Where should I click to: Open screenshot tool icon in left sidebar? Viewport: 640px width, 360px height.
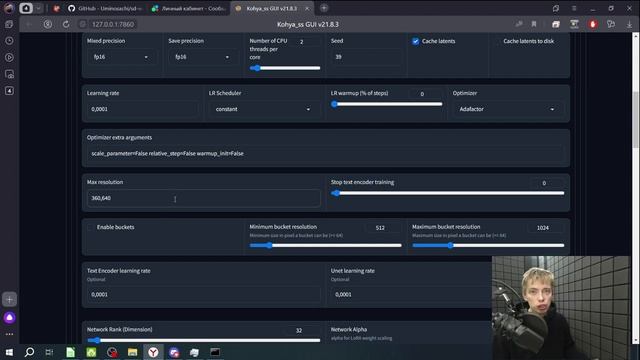9,74
